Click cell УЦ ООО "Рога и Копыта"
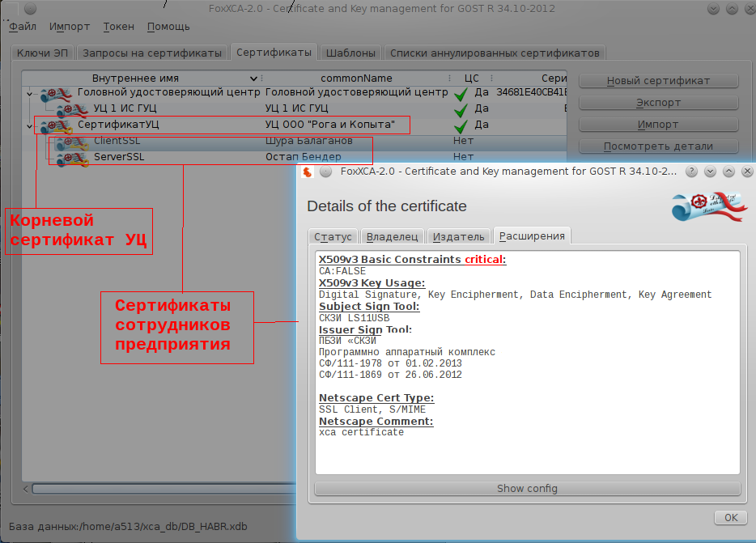The width and height of the screenshot is (756, 543). 329,125
